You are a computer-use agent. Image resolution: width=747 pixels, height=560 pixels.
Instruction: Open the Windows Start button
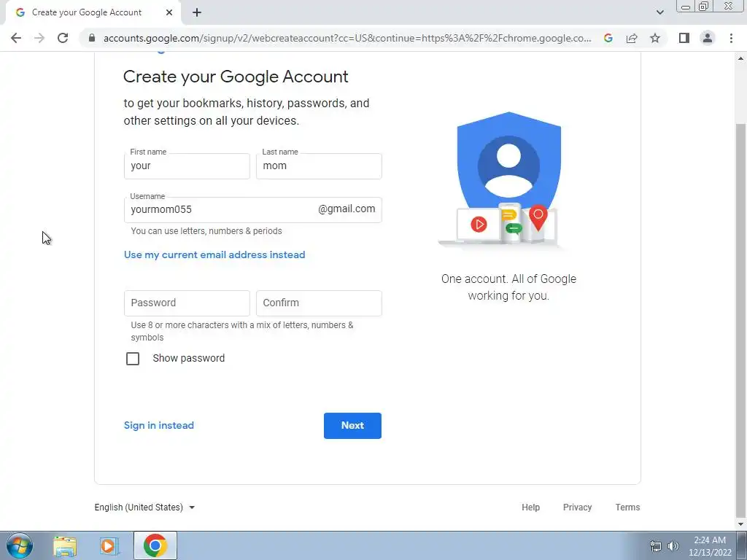pos(20,545)
